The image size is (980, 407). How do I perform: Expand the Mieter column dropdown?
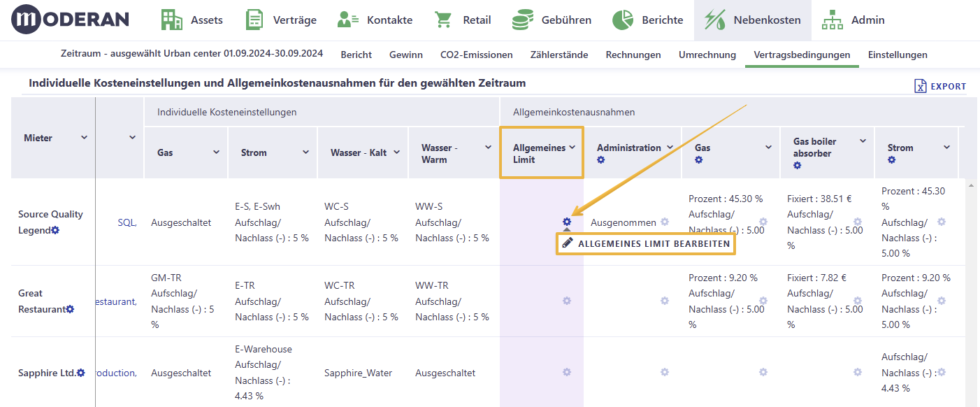pos(84,137)
